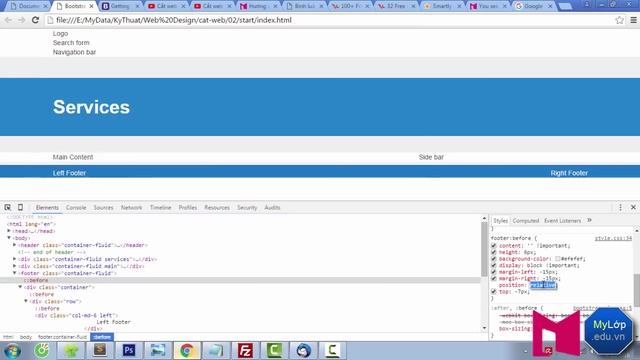Click the position relative value field
This screenshot has width=640, height=360.
tap(543, 285)
